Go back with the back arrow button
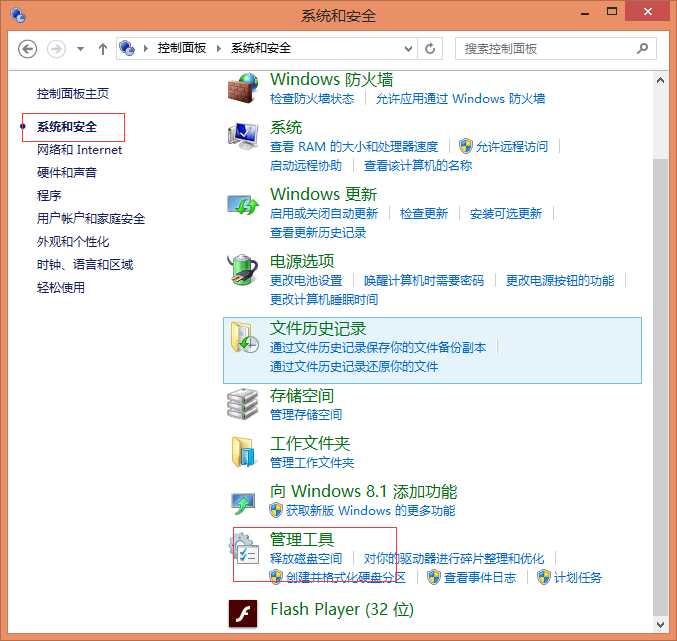Screen dimensions: 677x641 point(28,49)
